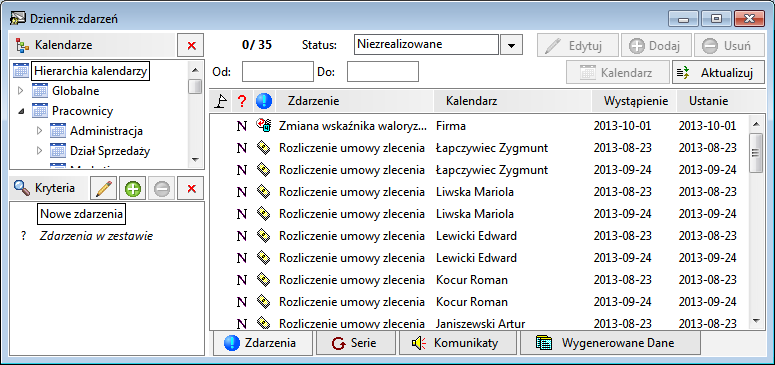Select the Globalne tree item
Viewport: 775px width, 365px height.
tap(76, 91)
